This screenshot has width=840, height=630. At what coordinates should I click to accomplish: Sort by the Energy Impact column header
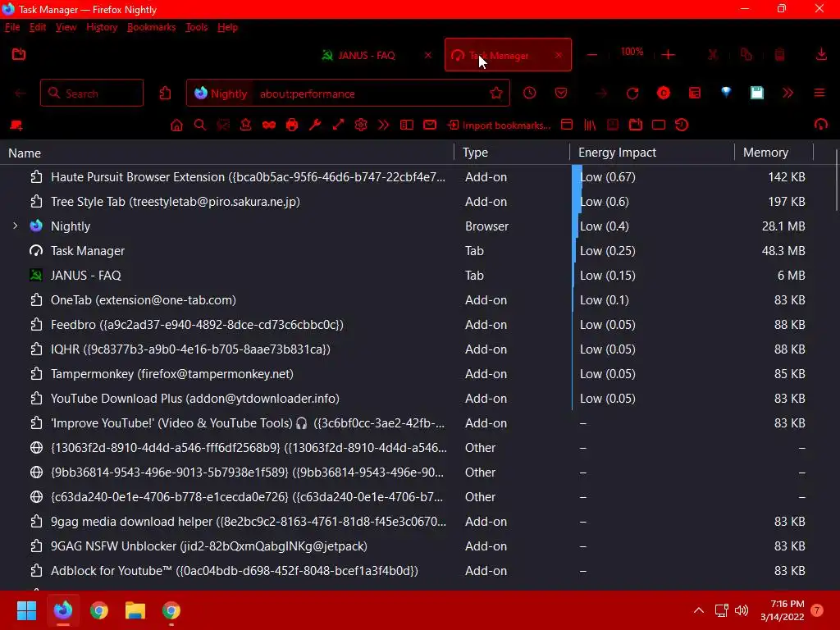(x=652, y=153)
